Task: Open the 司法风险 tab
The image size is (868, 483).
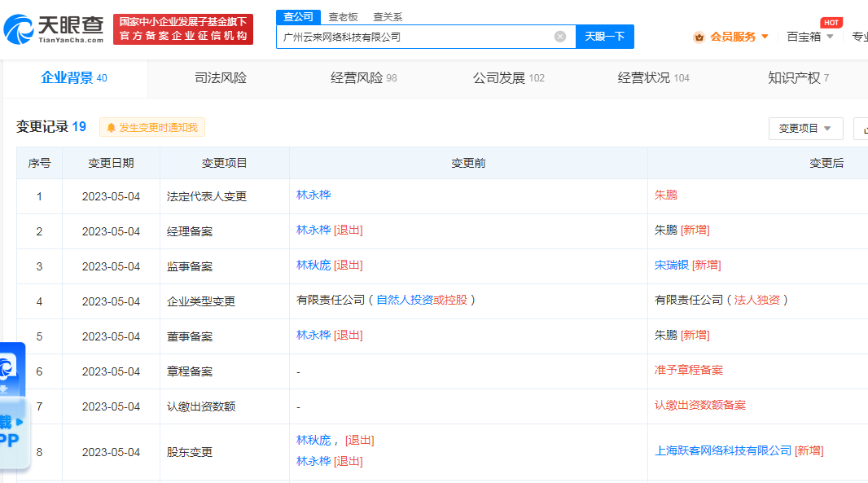Action: point(221,78)
